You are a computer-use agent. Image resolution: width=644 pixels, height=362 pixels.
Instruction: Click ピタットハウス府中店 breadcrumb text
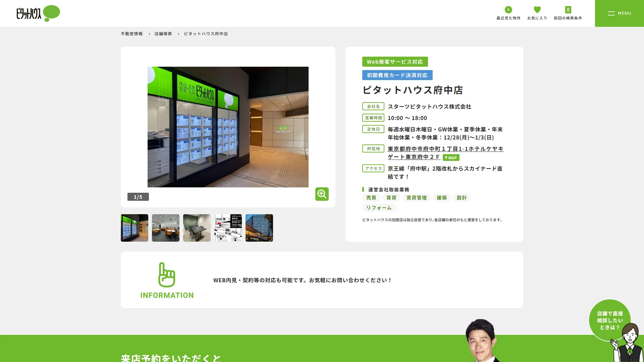pyautogui.click(x=206, y=34)
